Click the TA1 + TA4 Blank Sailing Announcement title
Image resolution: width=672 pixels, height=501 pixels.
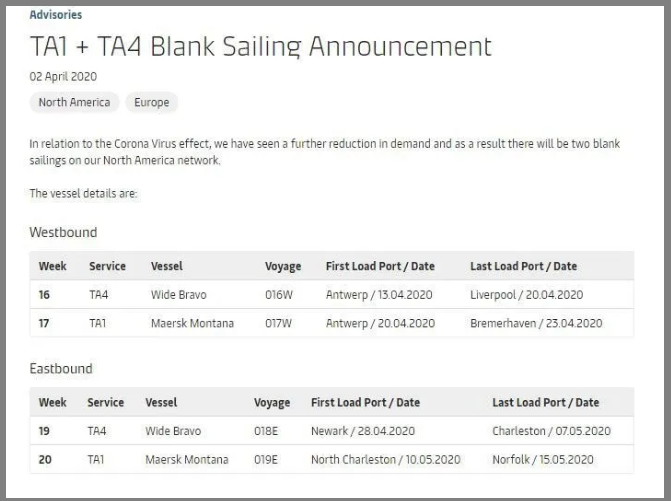coord(260,46)
